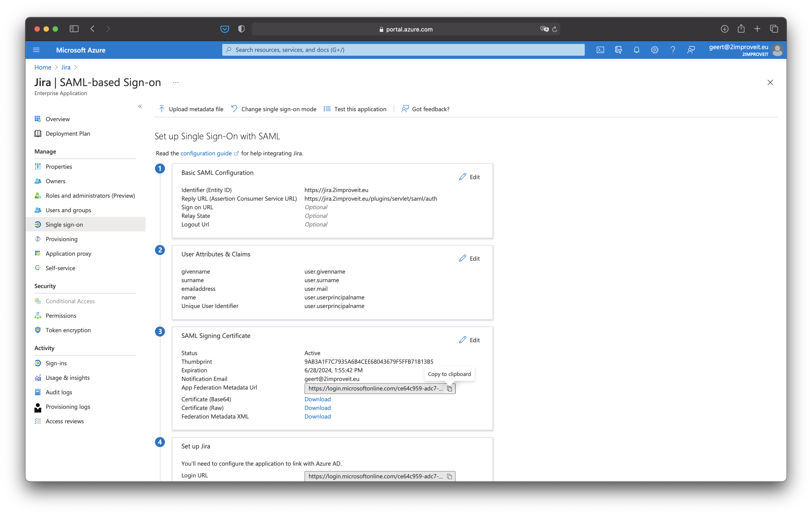Open a new browser tab
The height and width of the screenshot is (515, 812).
tap(757, 29)
